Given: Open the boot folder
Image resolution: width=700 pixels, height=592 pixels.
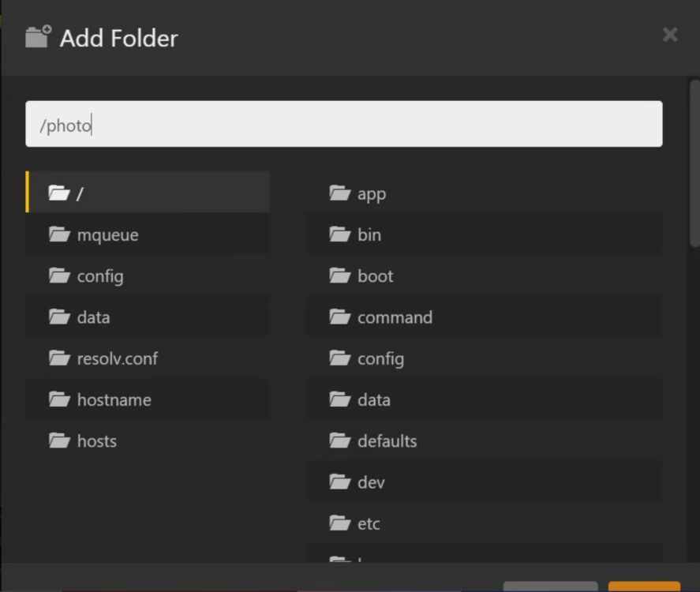Looking at the screenshot, I should (484, 275).
